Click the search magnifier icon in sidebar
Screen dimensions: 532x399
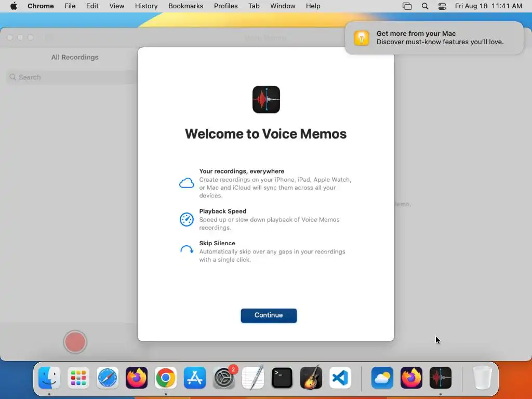[x=13, y=77]
